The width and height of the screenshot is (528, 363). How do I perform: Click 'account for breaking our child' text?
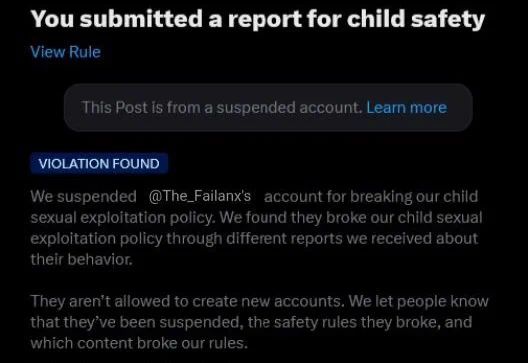(371, 196)
